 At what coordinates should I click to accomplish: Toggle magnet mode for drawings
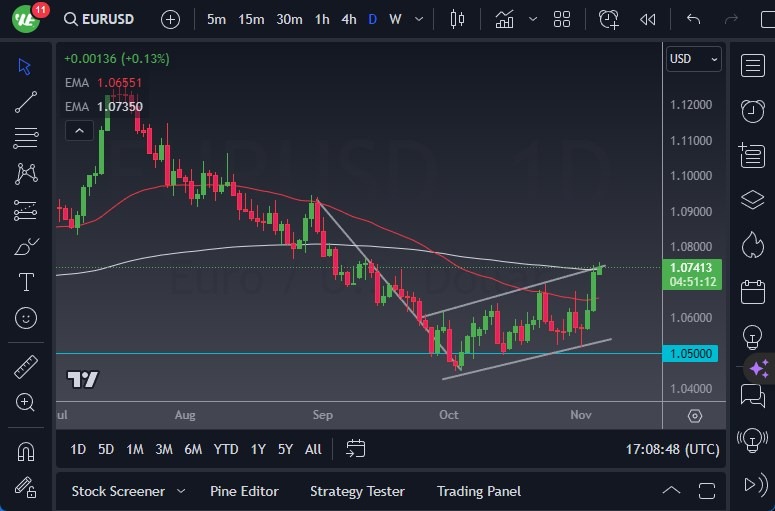tap(27, 451)
